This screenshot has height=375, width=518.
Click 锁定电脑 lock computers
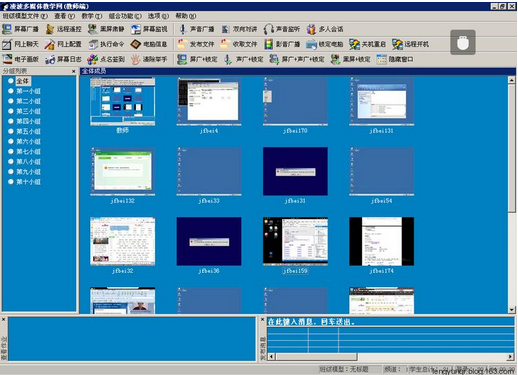[x=325, y=44]
